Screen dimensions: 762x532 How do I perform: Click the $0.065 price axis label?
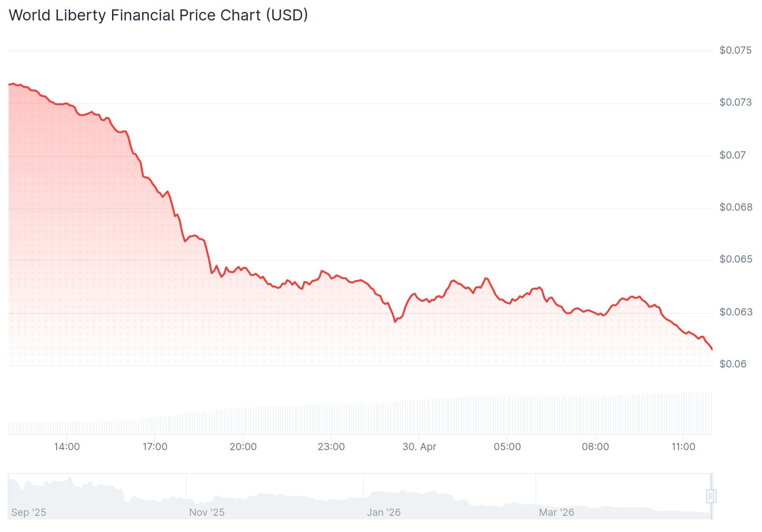735,259
